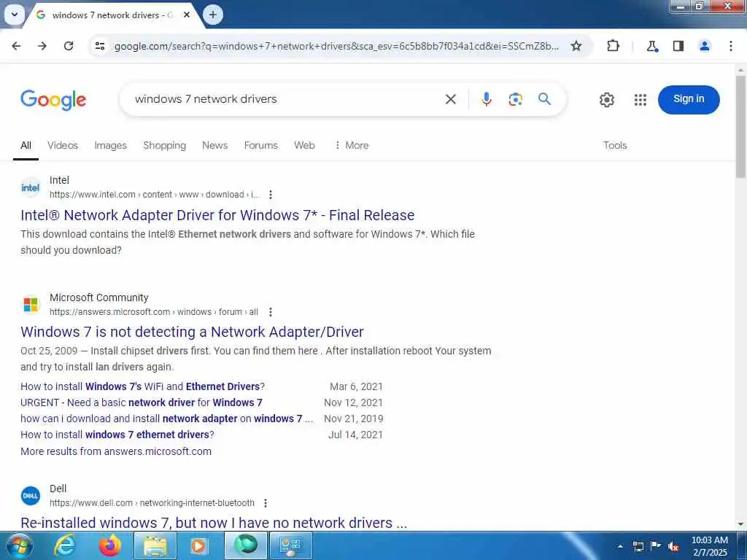The width and height of the screenshot is (747, 560).
Task: Switch to the News results tab
Action: click(215, 145)
